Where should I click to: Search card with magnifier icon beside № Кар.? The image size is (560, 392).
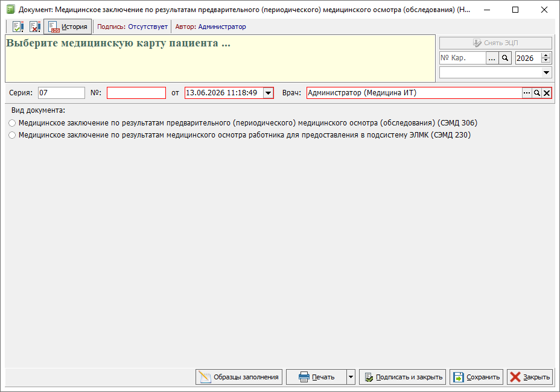point(505,58)
